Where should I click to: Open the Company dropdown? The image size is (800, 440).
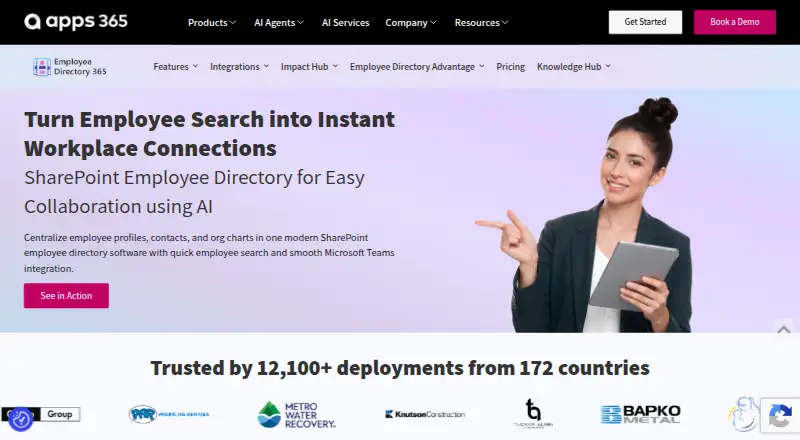(411, 22)
